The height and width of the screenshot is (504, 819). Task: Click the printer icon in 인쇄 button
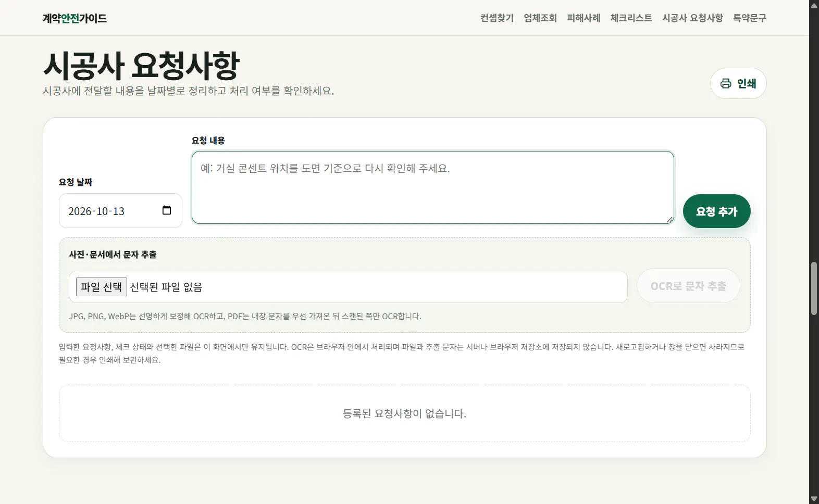click(x=726, y=83)
